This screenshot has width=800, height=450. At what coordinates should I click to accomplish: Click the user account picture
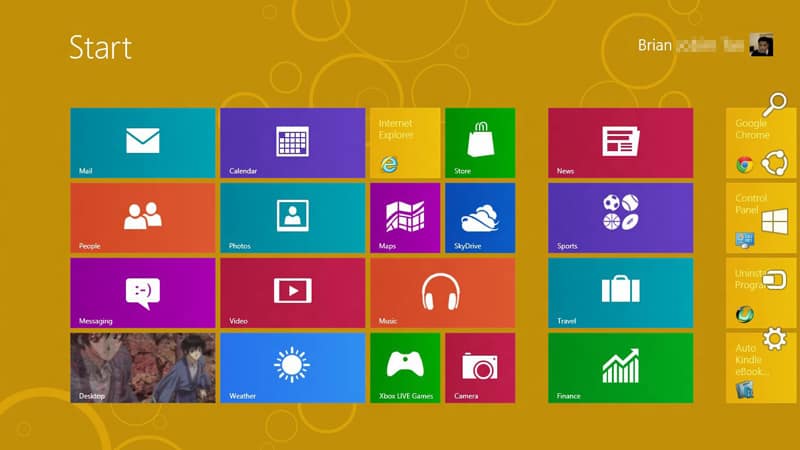click(x=761, y=46)
